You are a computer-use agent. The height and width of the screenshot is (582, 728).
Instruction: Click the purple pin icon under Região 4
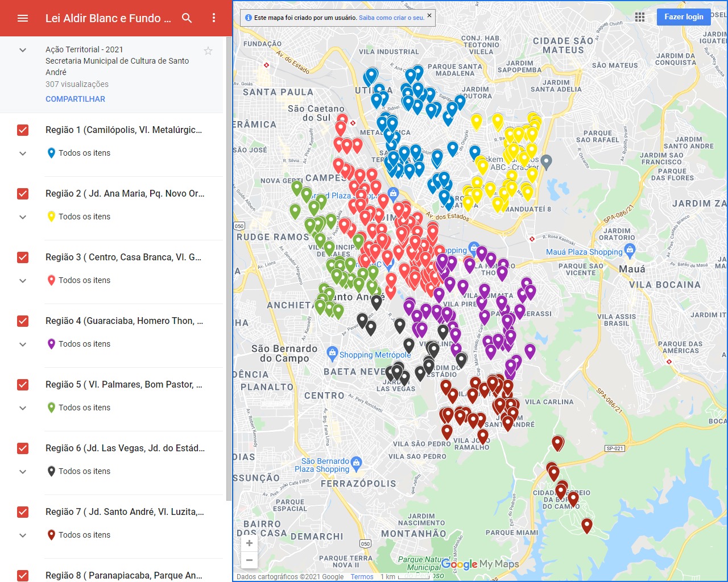click(51, 344)
